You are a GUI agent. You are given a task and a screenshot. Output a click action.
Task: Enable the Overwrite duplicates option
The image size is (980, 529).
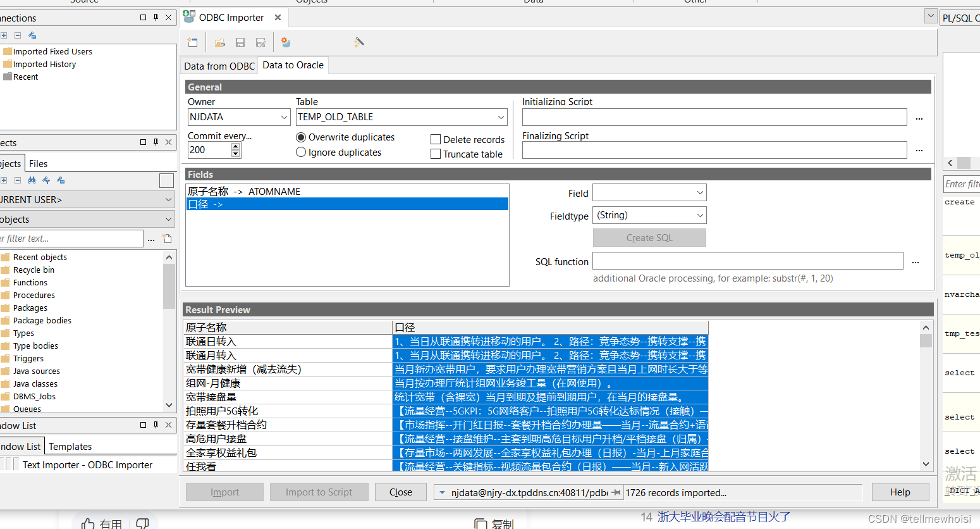[301, 137]
